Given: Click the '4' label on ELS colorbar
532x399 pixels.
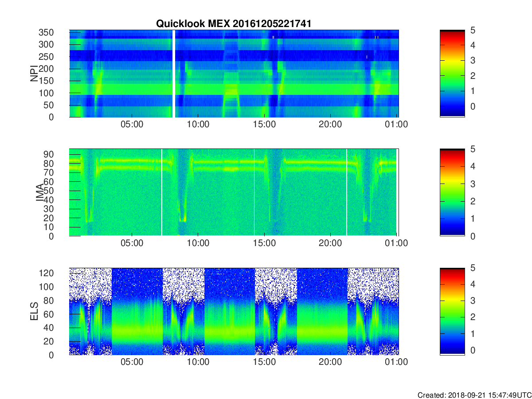Looking at the screenshot, I should 473,284.
